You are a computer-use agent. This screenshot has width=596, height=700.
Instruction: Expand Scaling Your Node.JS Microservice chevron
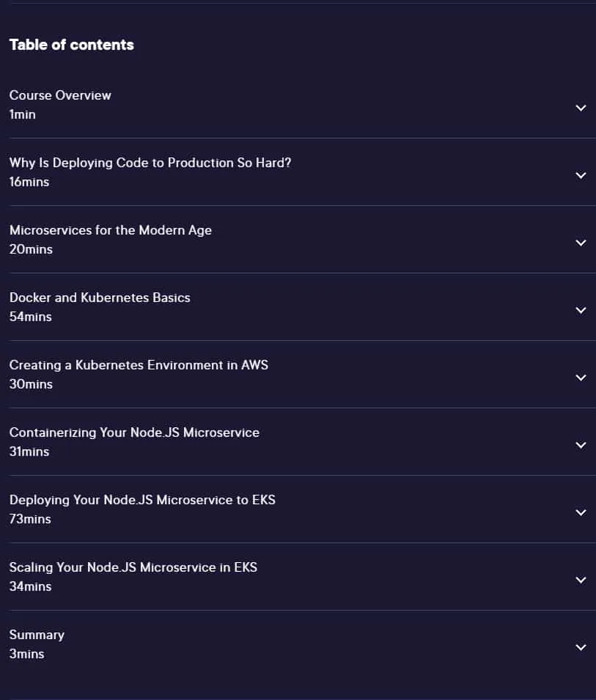(581, 580)
